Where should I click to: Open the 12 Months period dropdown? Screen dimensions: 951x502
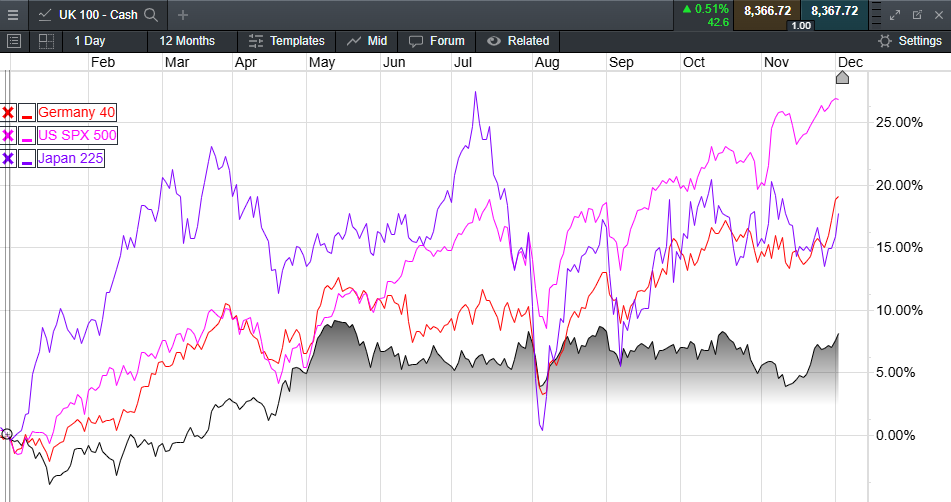point(187,41)
